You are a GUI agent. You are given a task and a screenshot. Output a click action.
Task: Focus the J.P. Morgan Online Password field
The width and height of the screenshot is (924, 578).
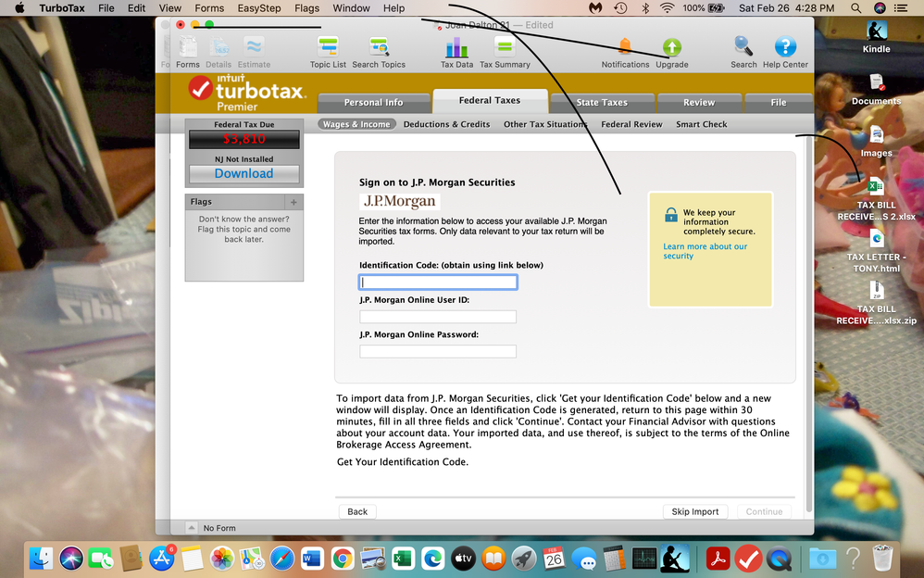click(438, 351)
